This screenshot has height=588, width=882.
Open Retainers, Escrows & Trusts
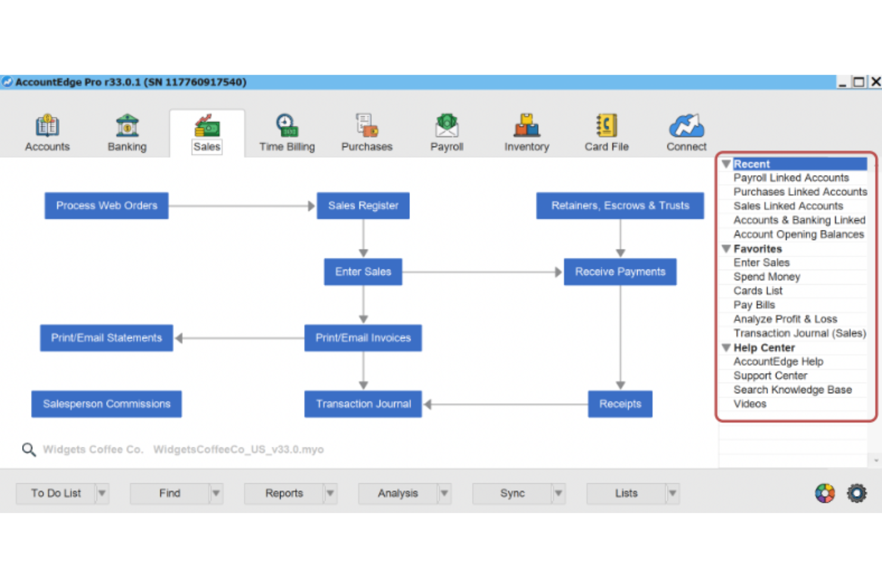[x=620, y=206]
